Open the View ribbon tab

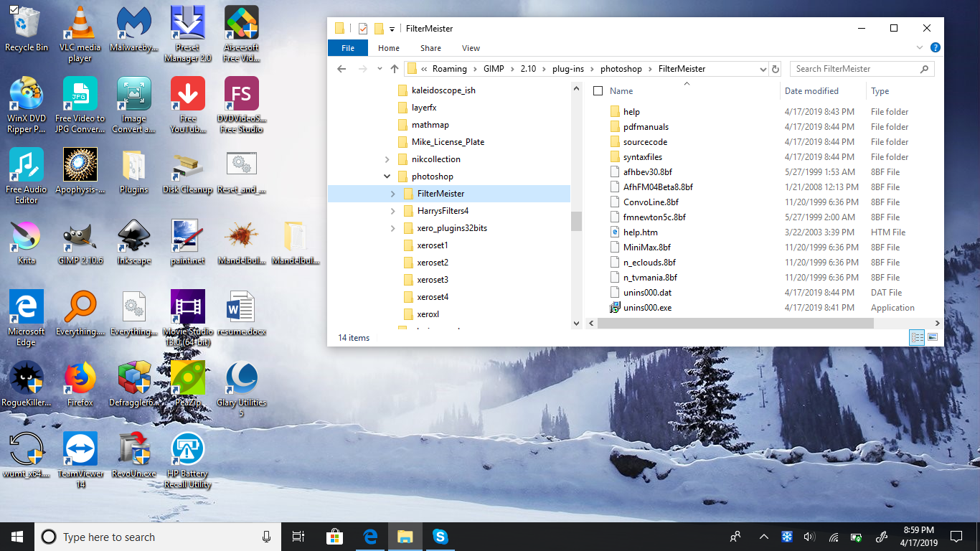coord(471,48)
